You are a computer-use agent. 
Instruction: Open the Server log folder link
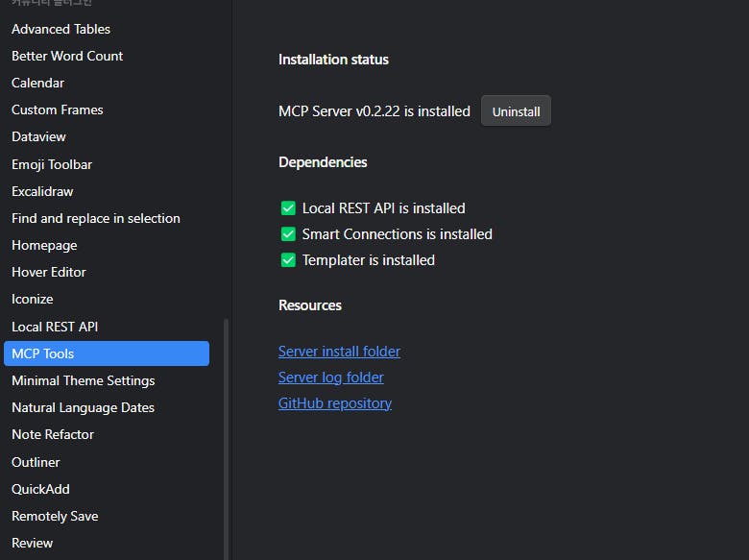pyautogui.click(x=330, y=377)
